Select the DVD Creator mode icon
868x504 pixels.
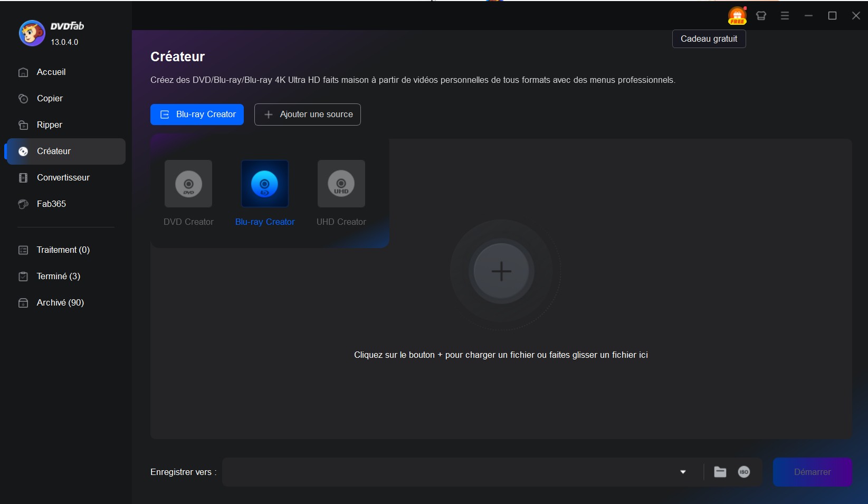point(188,184)
